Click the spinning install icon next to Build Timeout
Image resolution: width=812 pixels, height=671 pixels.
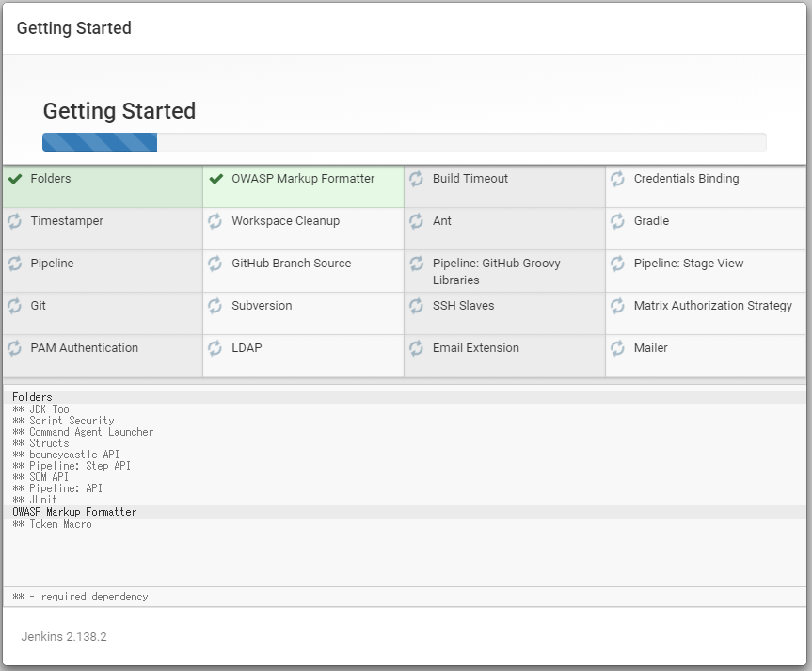(417, 178)
